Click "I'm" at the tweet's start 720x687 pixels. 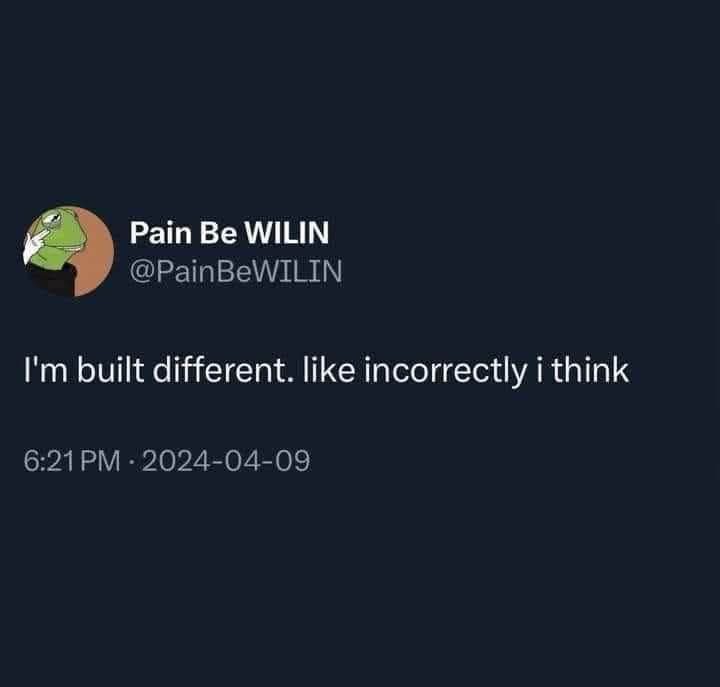[45, 370]
